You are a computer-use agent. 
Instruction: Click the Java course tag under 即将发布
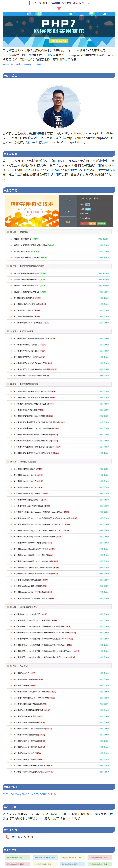click(x=72, y=864)
